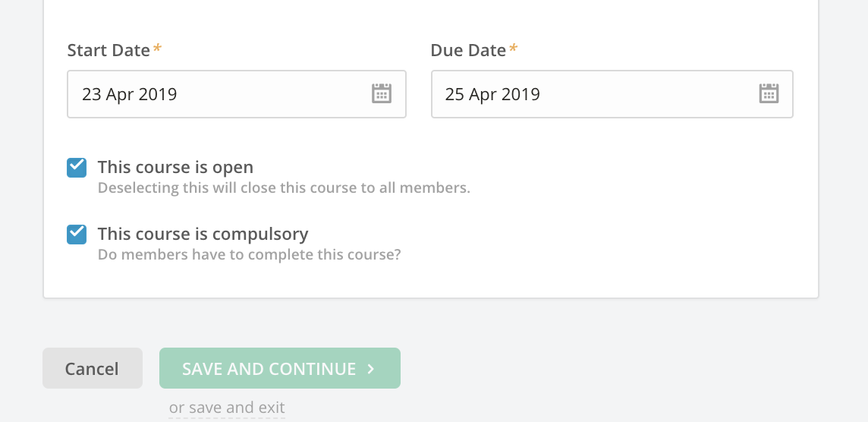868x422 pixels.
Task: Click the arrow chevron on Save and Continue
Action: click(371, 369)
